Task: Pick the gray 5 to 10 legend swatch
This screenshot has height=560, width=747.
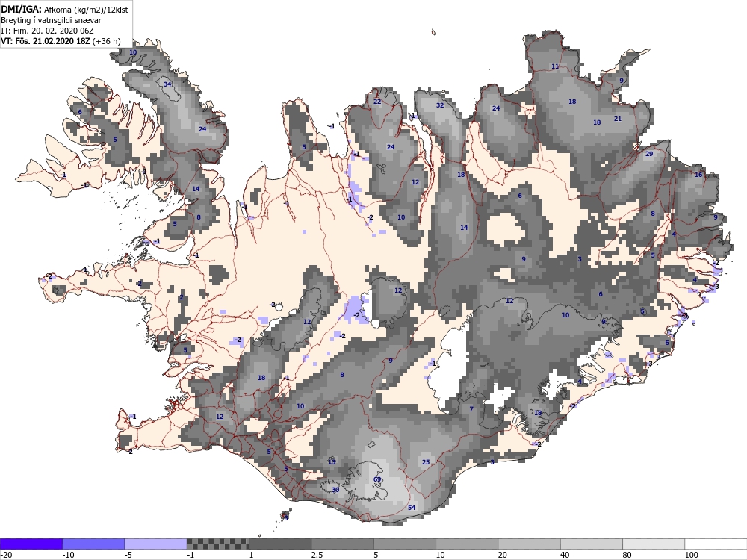Action: pyautogui.click(x=405, y=544)
